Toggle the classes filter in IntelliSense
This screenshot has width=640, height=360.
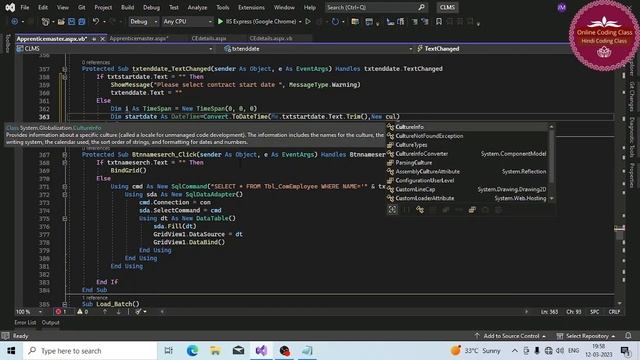[420, 210]
